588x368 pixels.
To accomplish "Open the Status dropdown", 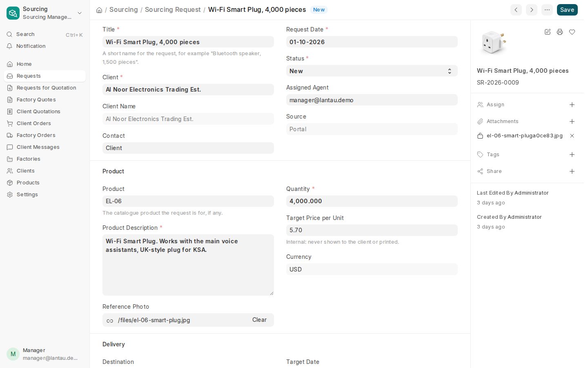I will (372, 71).
